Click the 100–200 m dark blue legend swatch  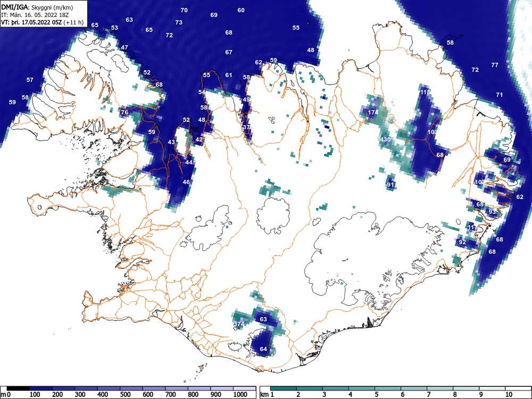click(x=41, y=388)
